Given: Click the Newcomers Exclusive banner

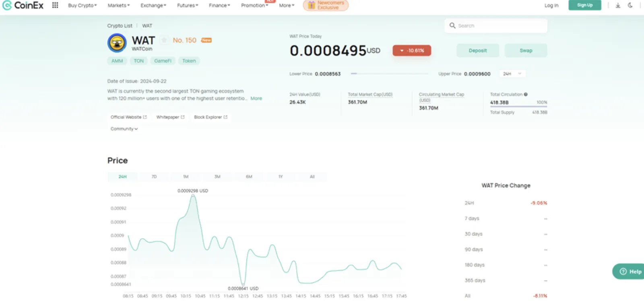Looking at the screenshot, I should [x=326, y=5].
